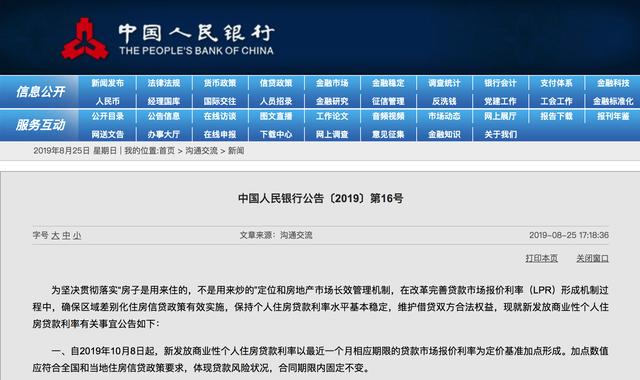Select 人民币 in the navigation
640x380 pixels.
pos(108,101)
